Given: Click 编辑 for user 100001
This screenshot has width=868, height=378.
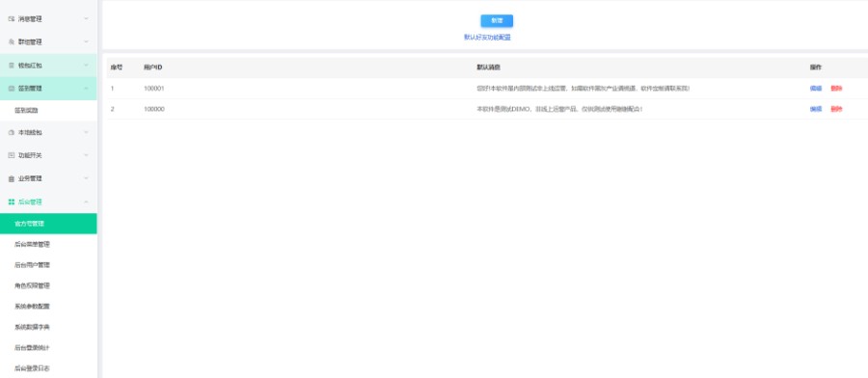Looking at the screenshot, I should point(815,89).
